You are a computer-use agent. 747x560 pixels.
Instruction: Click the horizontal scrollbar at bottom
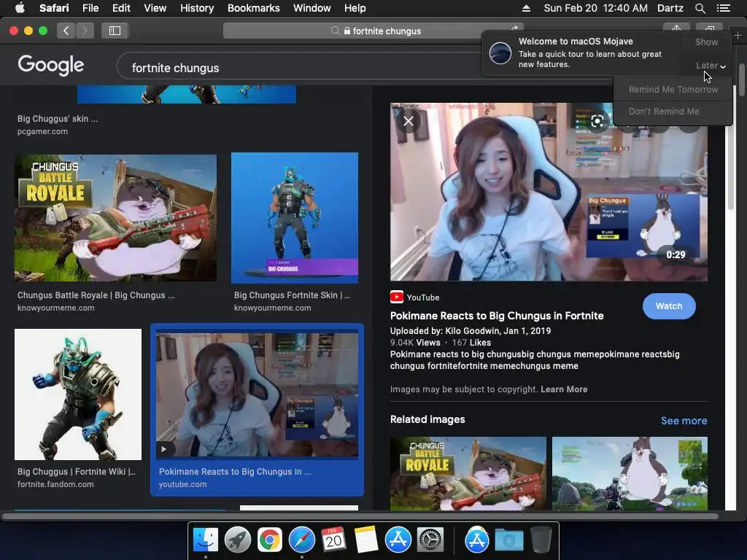pyautogui.click(x=360, y=516)
